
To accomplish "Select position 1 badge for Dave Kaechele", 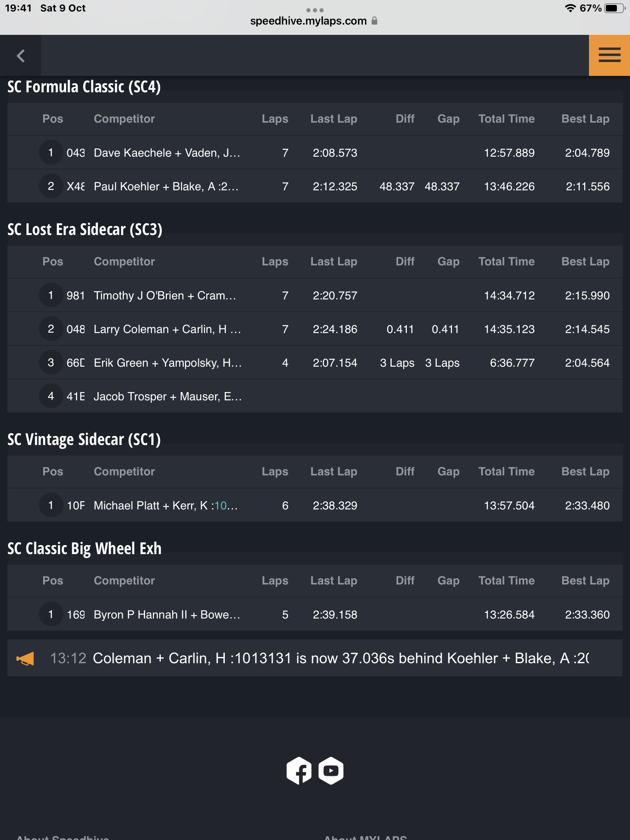I will click(x=51, y=153).
